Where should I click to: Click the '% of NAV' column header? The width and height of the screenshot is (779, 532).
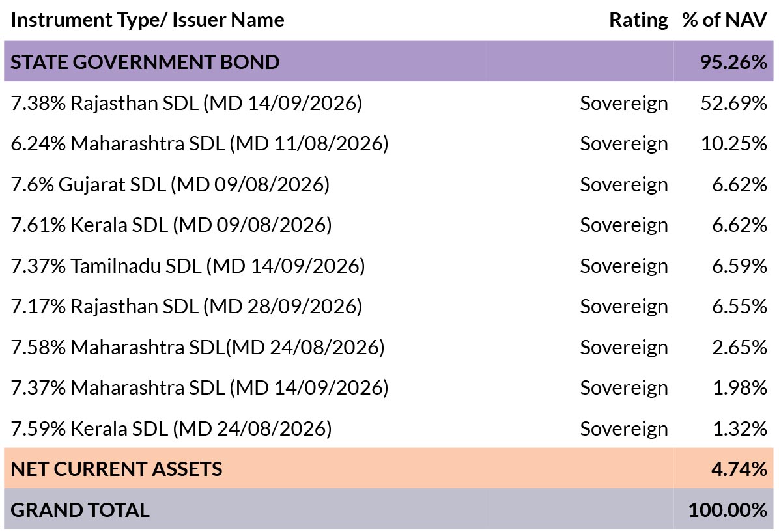tap(724, 20)
